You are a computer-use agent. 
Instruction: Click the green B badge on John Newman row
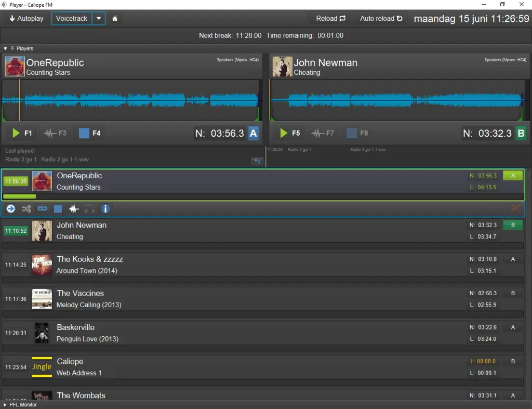coord(513,225)
